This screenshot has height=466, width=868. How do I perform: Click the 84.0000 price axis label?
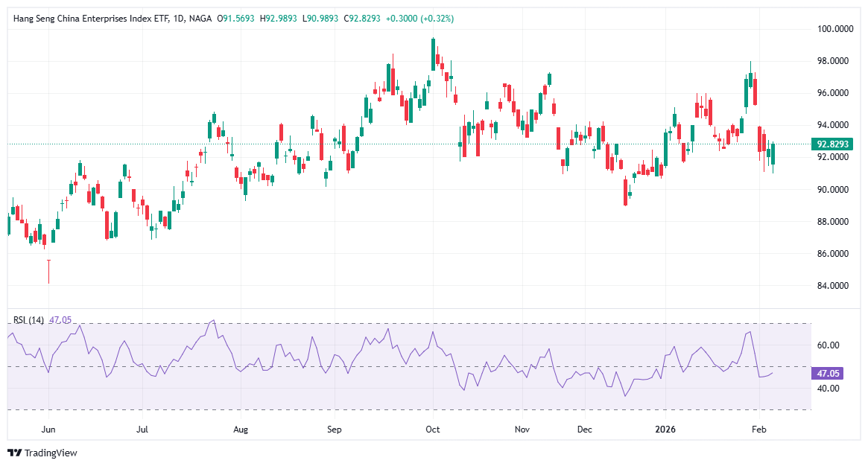[x=834, y=286]
